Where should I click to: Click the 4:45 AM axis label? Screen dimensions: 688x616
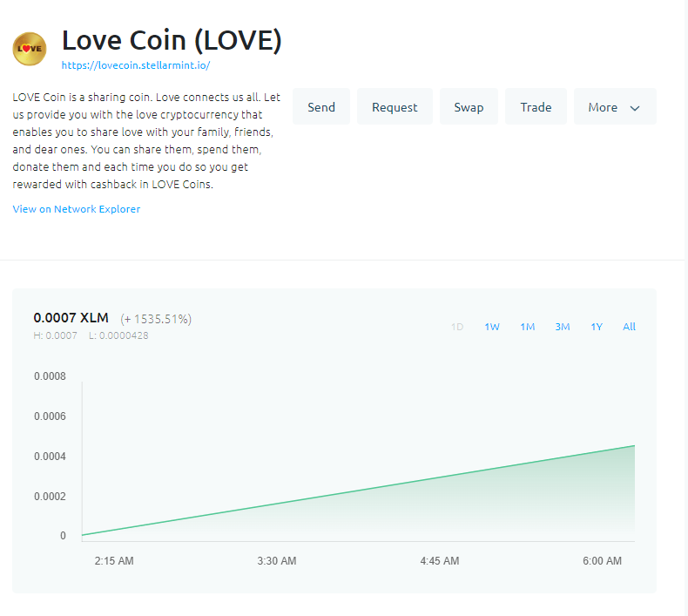tap(440, 561)
